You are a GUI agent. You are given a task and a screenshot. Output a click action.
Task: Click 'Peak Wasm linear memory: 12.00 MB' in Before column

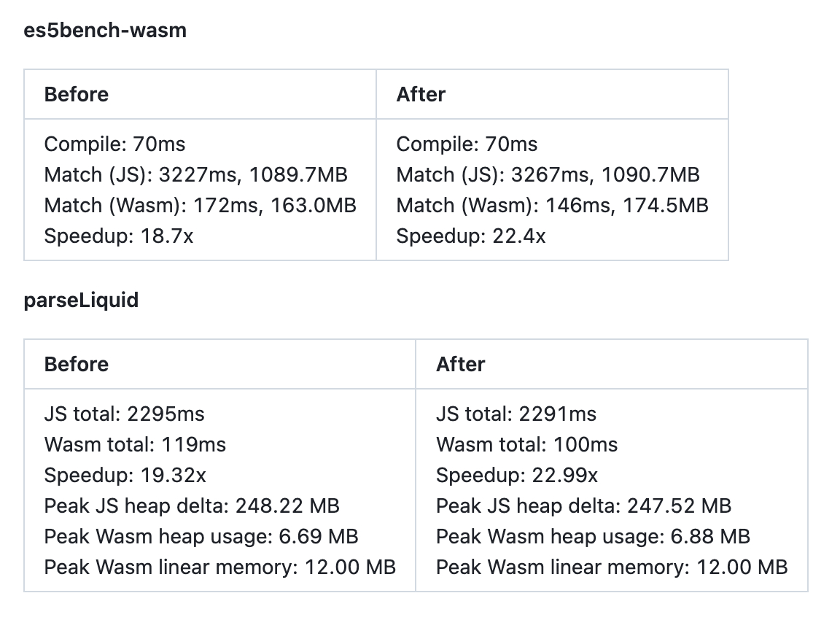[219, 567]
